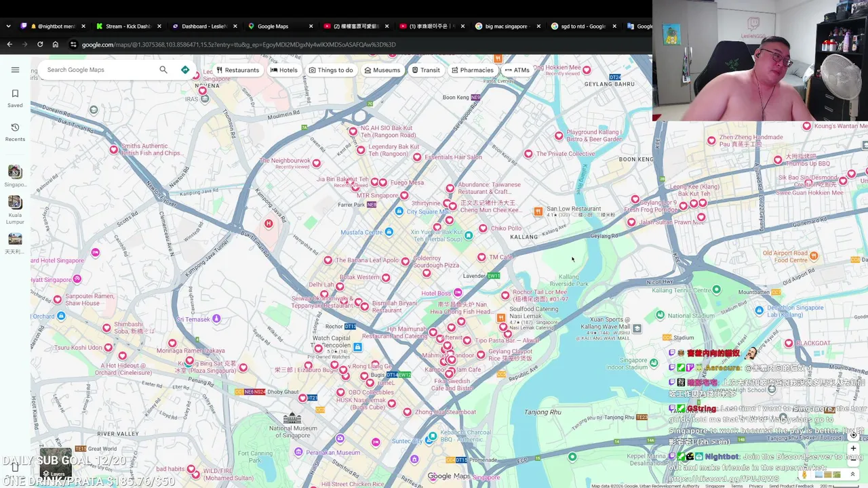868x488 pixels.
Task: Switch to the Dashboard - Leslie tab
Action: point(203,26)
